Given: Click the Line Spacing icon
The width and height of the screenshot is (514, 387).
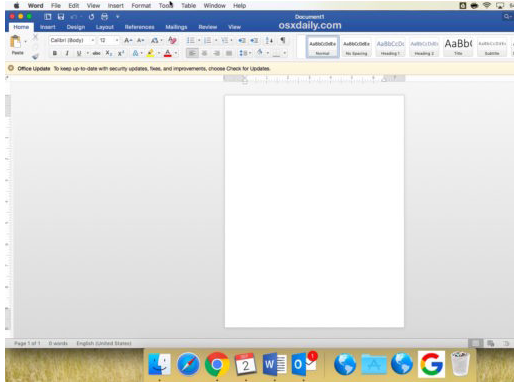Looking at the screenshot, I should pos(243,53).
